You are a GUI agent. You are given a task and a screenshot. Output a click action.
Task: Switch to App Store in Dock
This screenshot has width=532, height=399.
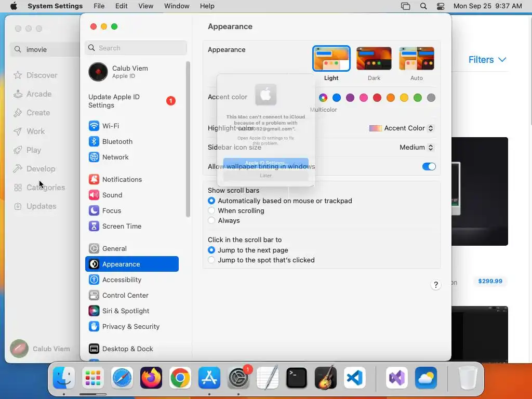[209, 378]
